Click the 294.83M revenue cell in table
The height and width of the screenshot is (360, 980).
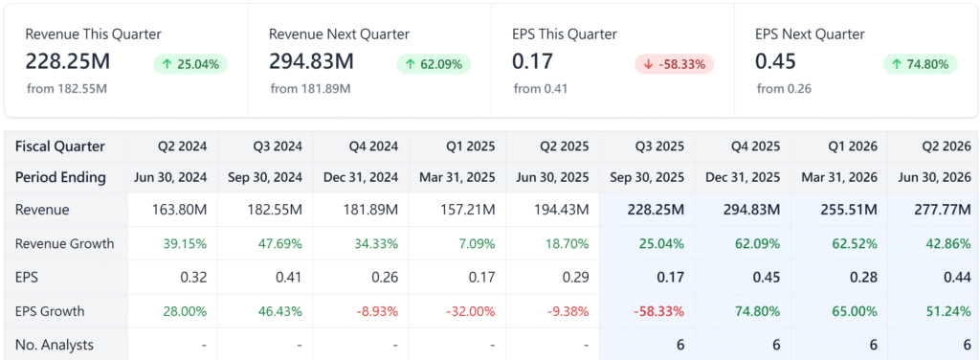pos(742,210)
